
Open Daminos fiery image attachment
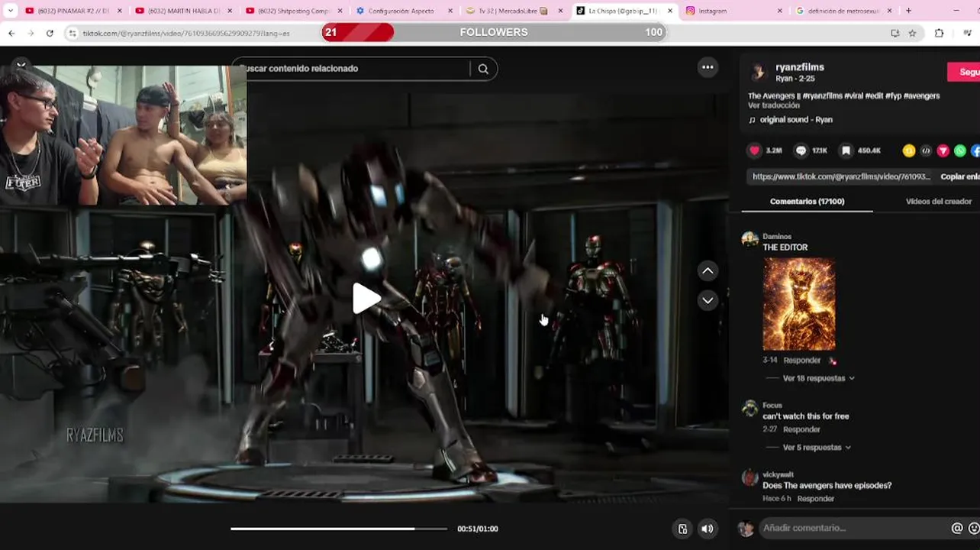pos(799,304)
